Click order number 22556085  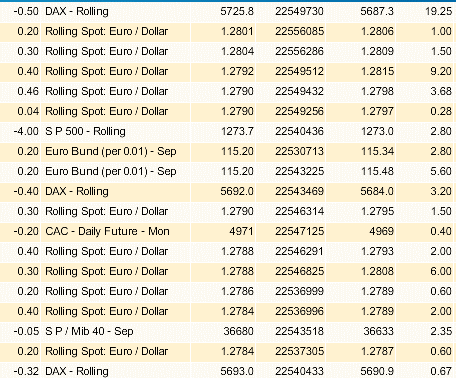[299, 31]
